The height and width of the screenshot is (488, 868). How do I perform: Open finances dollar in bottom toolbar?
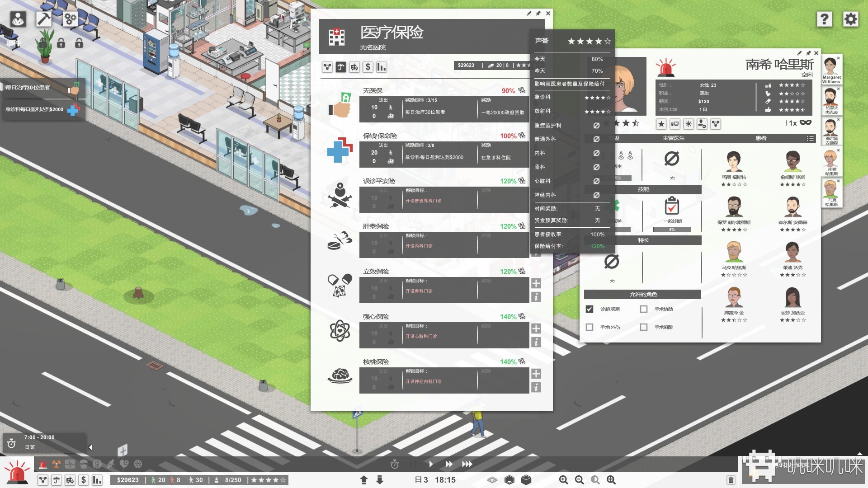tap(84, 480)
